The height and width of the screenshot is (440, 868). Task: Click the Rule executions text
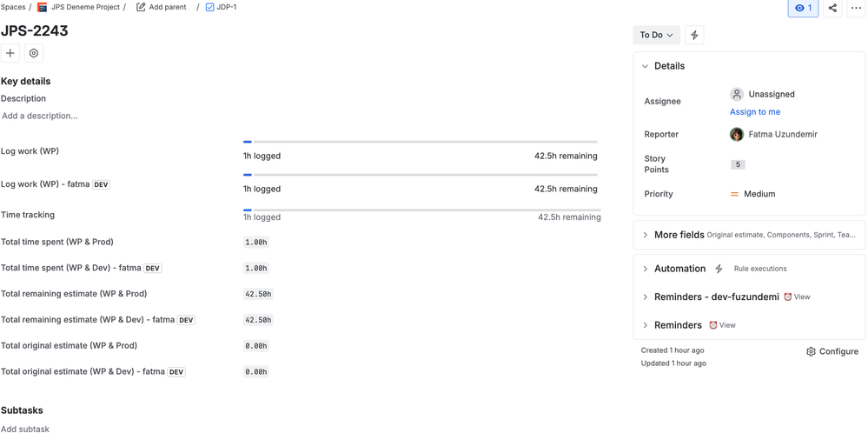760,269
